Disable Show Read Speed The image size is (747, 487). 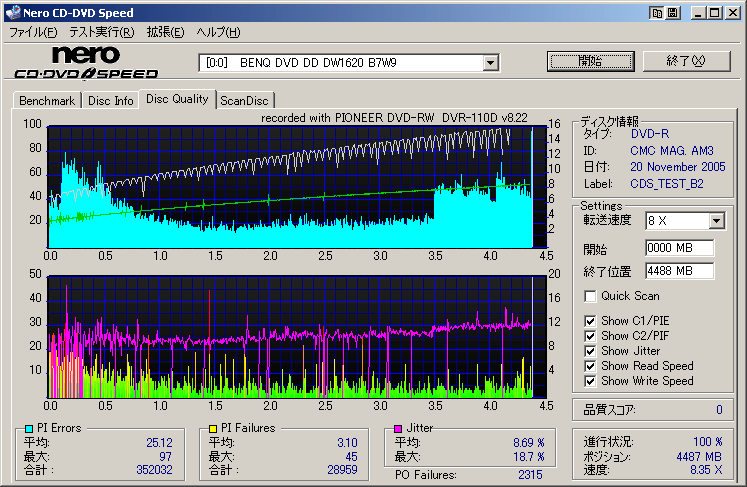[590, 366]
